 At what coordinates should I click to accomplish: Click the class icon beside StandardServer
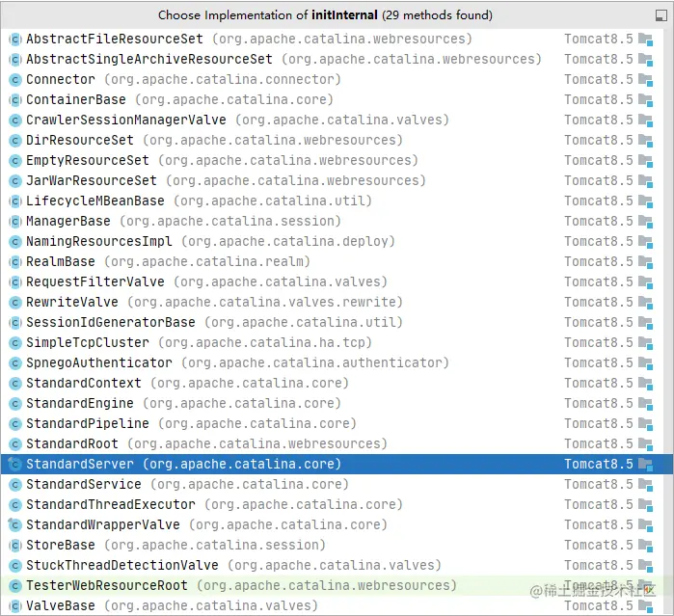(15, 465)
